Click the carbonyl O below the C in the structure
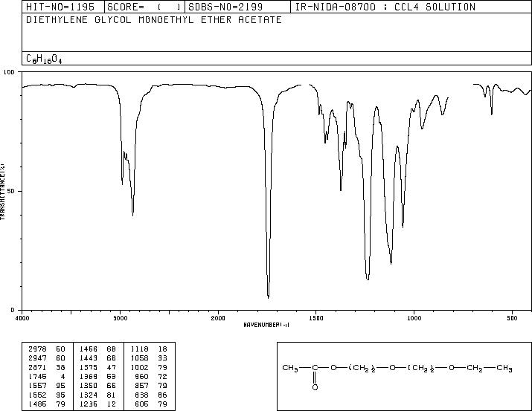Viewport: 532px width, 411px height. click(x=315, y=387)
